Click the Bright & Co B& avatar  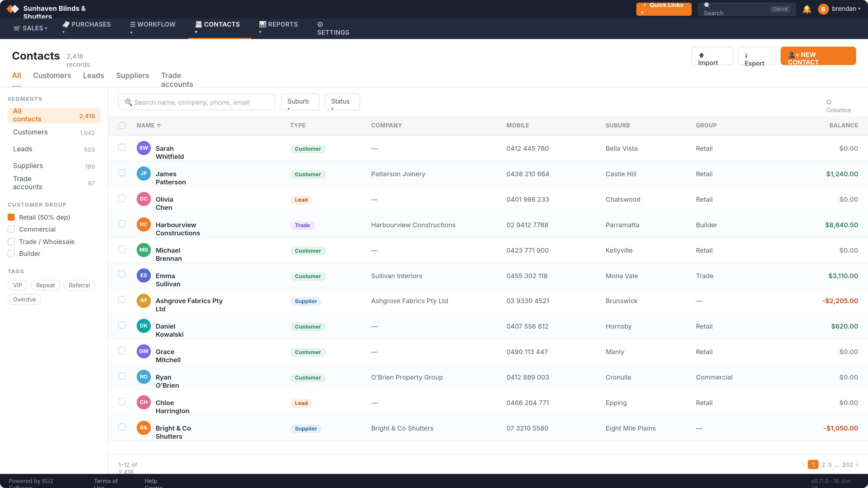[x=143, y=428]
